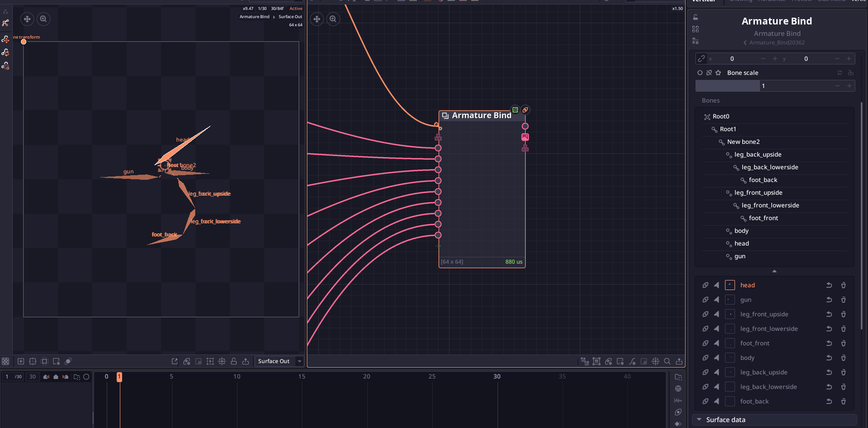868x428 pixels.
Task: Adjust the Bone scale slider
Action: 775,86
